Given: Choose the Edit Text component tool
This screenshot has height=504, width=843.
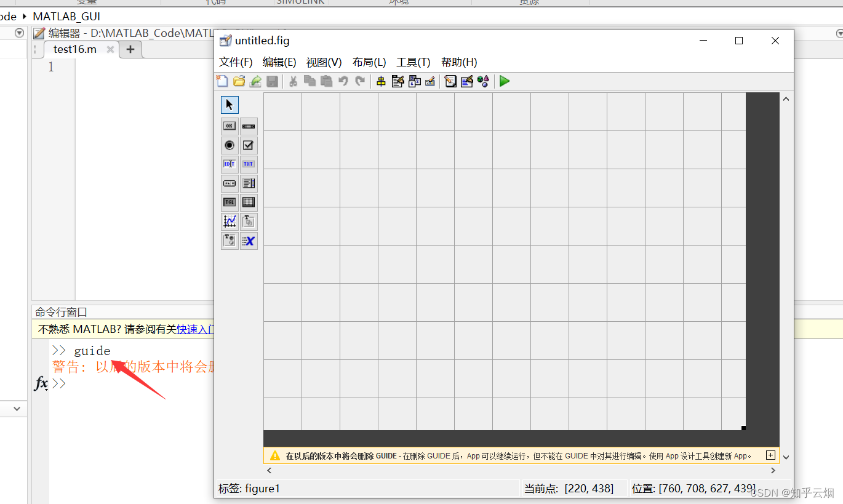Looking at the screenshot, I should click(229, 164).
